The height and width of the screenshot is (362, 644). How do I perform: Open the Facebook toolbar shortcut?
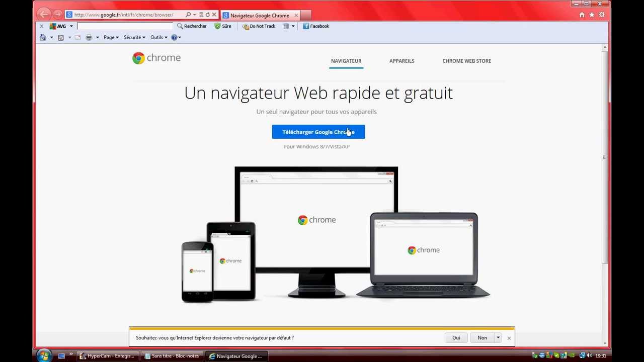coord(316,26)
